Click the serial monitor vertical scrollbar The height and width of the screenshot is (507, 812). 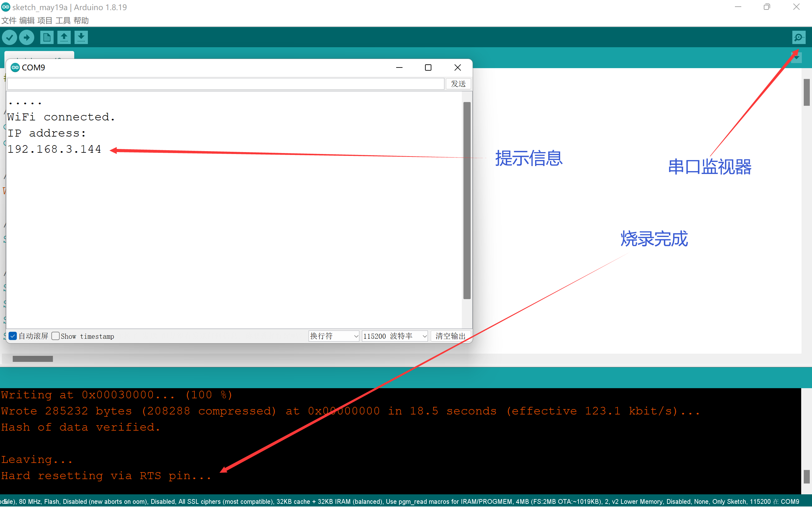467,200
